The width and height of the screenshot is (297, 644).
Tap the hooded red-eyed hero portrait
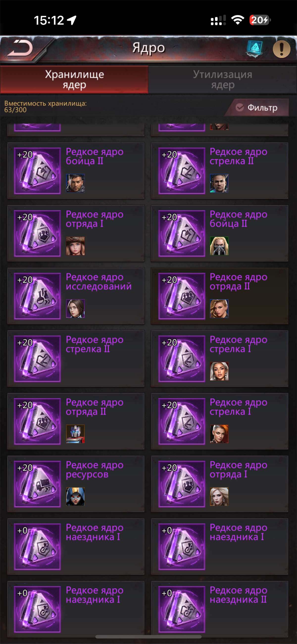pyautogui.click(x=75, y=496)
